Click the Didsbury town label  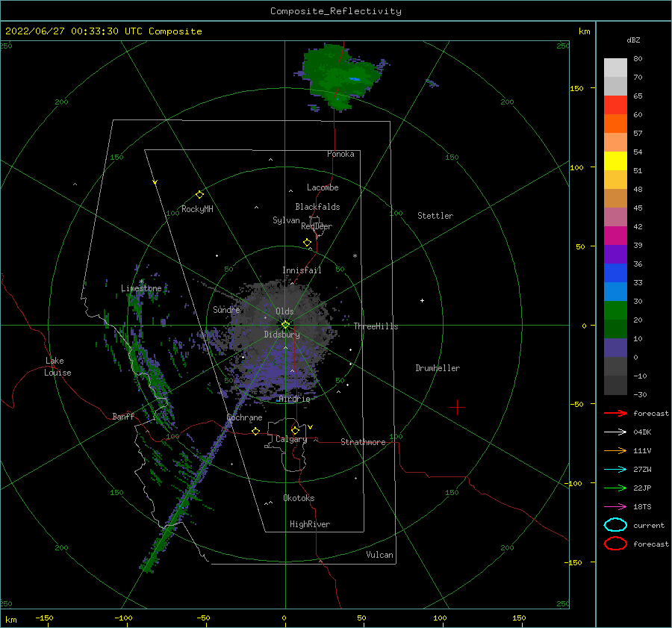(281, 335)
